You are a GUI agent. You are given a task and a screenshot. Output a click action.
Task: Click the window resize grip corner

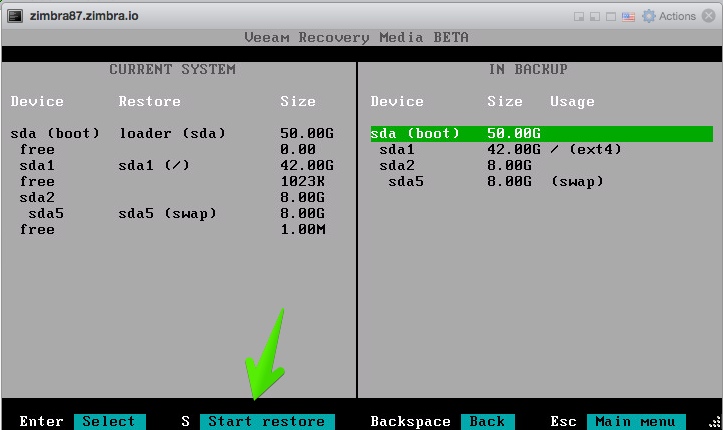point(714,422)
